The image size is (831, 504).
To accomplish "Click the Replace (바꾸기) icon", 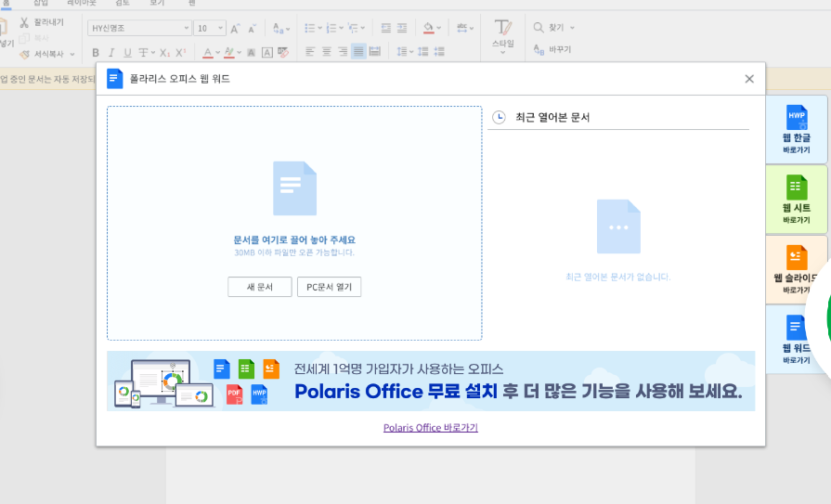I will tap(539, 50).
